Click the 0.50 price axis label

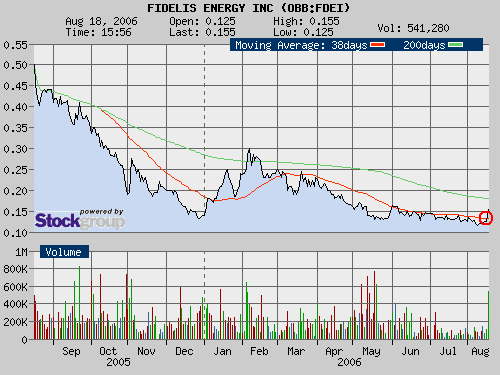pyautogui.click(x=15, y=65)
